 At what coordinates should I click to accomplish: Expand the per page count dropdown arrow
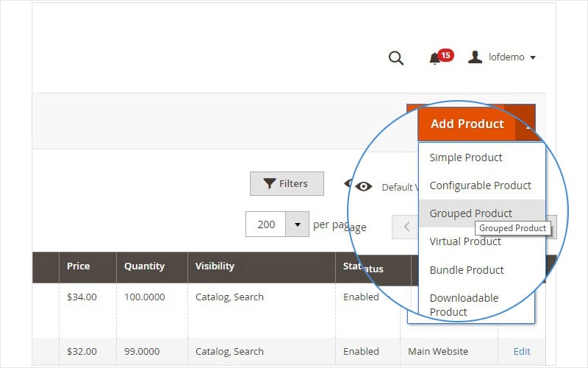pyautogui.click(x=297, y=224)
